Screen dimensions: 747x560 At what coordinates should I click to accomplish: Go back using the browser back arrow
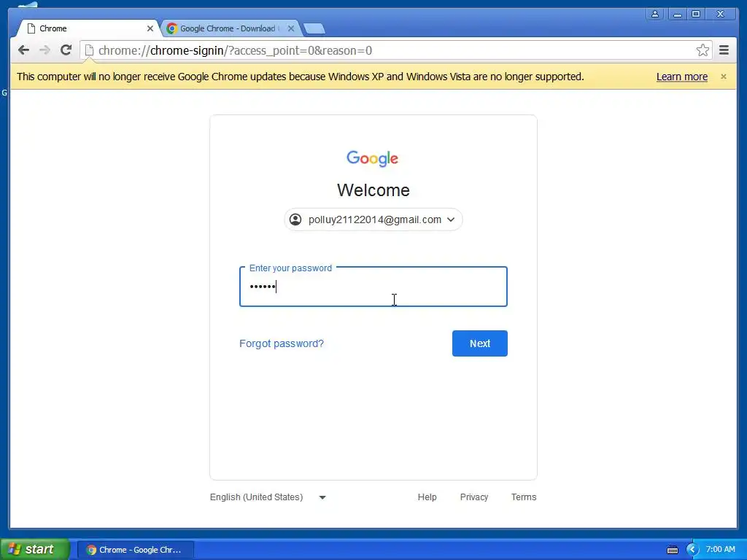[x=23, y=50]
